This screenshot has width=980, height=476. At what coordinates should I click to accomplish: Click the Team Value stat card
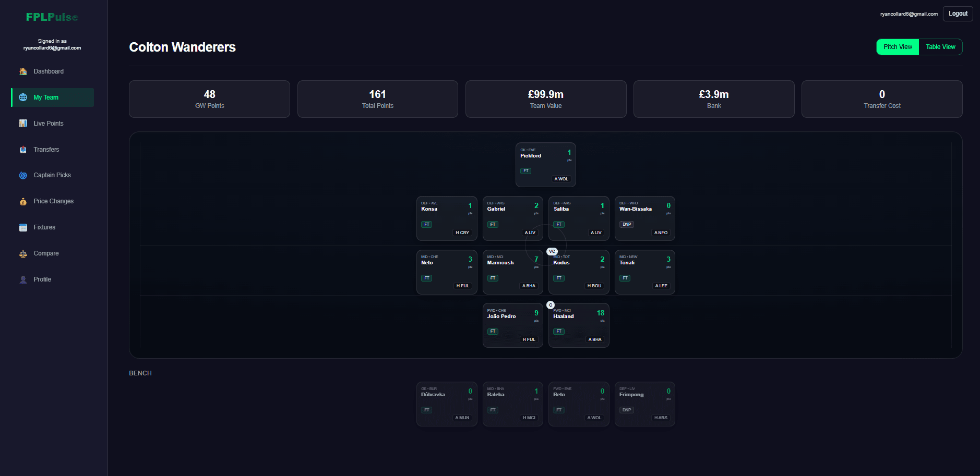click(x=545, y=99)
